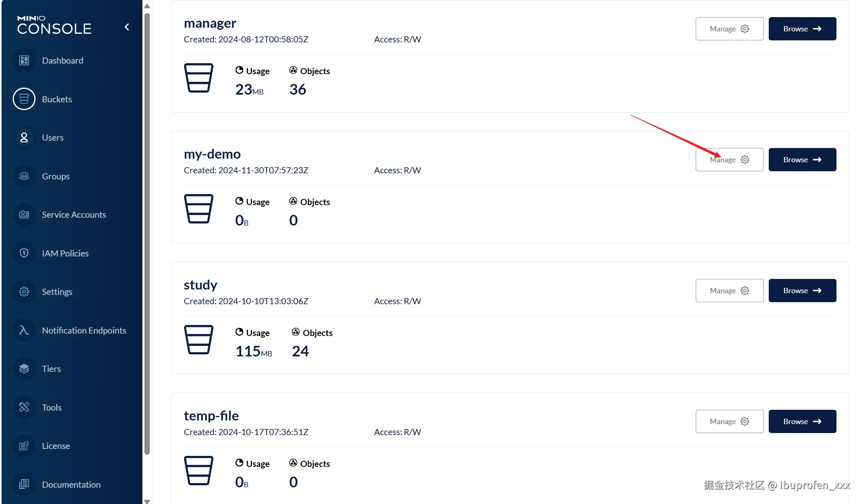Click the study bucket's bucket icon
The width and height of the screenshot is (863, 504).
click(x=199, y=340)
